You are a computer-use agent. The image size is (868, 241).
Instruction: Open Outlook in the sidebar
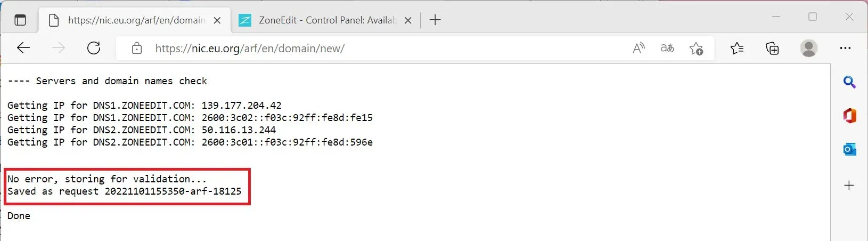click(x=849, y=150)
